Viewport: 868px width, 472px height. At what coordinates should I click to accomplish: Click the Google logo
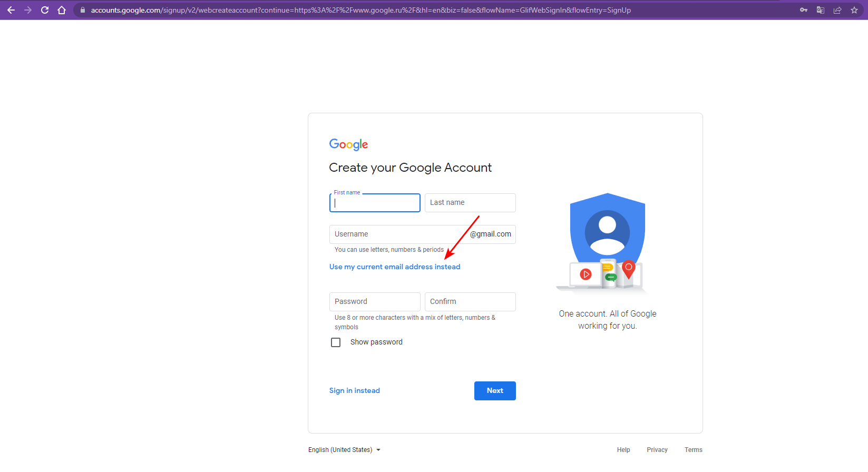click(348, 144)
